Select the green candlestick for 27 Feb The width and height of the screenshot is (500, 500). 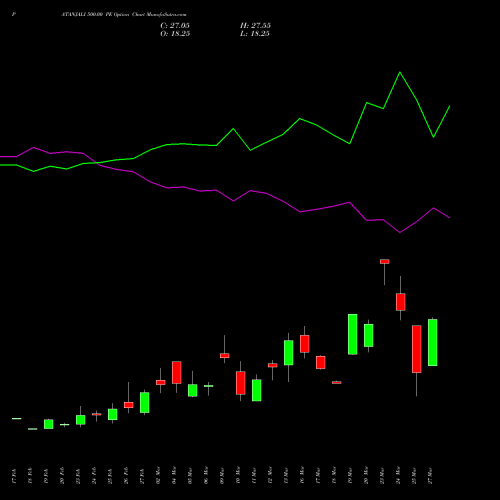pyautogui.click(x=145, y=403)
